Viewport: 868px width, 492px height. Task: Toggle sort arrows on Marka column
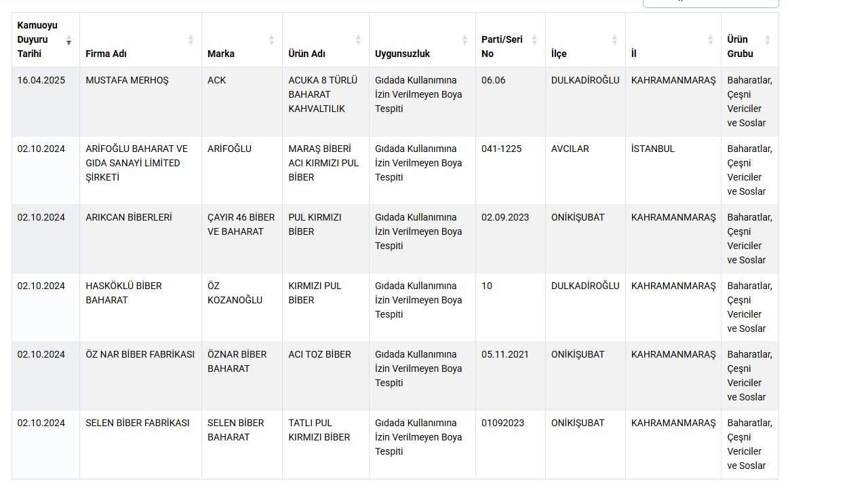pyautogui.click(x=271, y=40)
